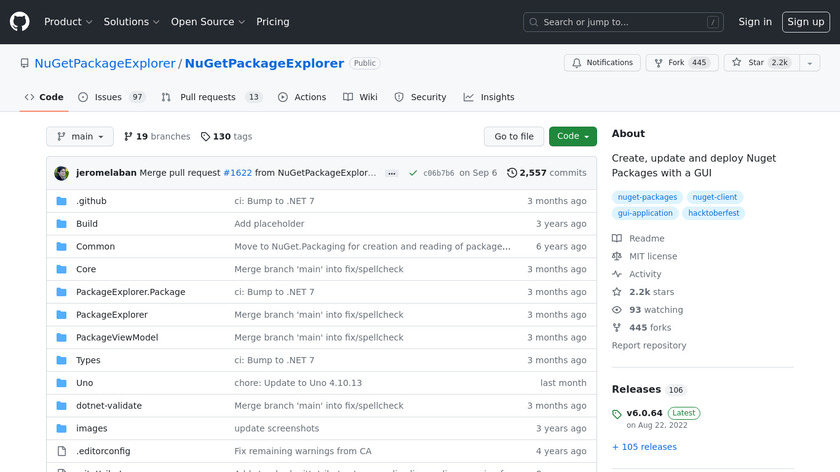Click the tags icon beside 130 tags
The height and width of the screenshot is (472, 840).
205,137
